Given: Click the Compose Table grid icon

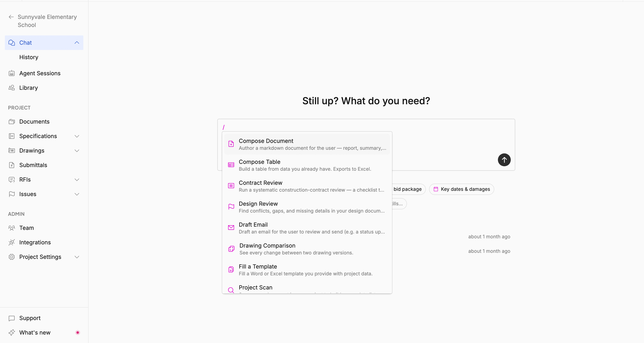Looking at the screenshot, I should [231, 165].
